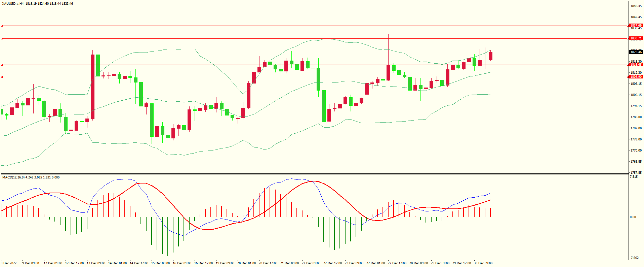
Task: Select the left handle of the 1816.45 line
Action: coord(2,65)
